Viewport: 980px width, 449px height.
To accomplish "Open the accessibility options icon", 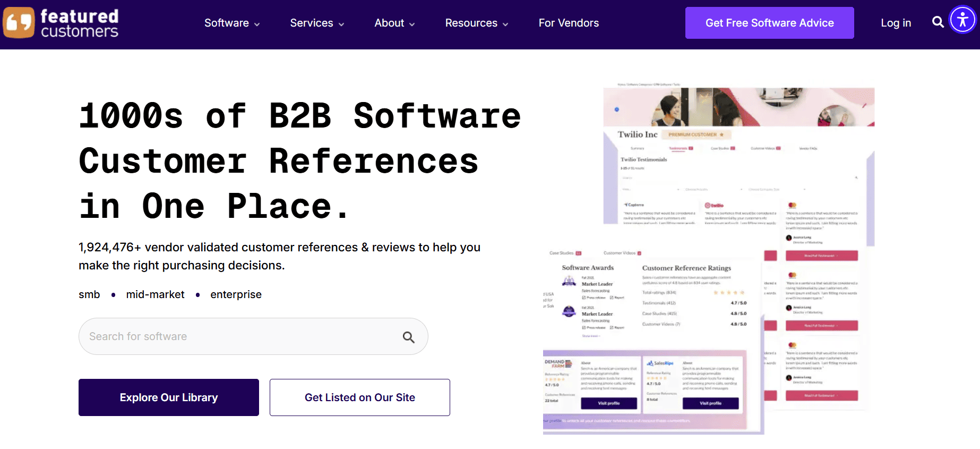I will [x=963, y=20].
